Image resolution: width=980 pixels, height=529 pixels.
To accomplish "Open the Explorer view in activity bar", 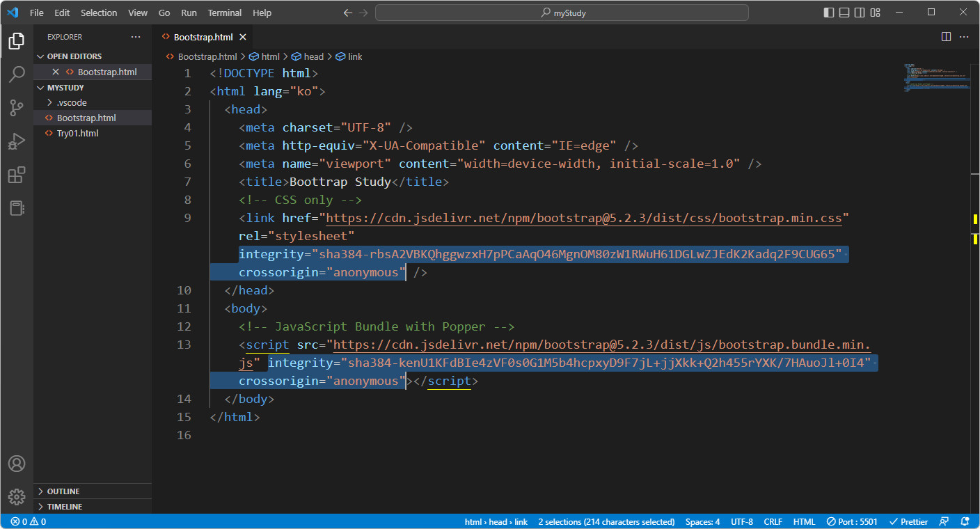I will click(17, 41).
